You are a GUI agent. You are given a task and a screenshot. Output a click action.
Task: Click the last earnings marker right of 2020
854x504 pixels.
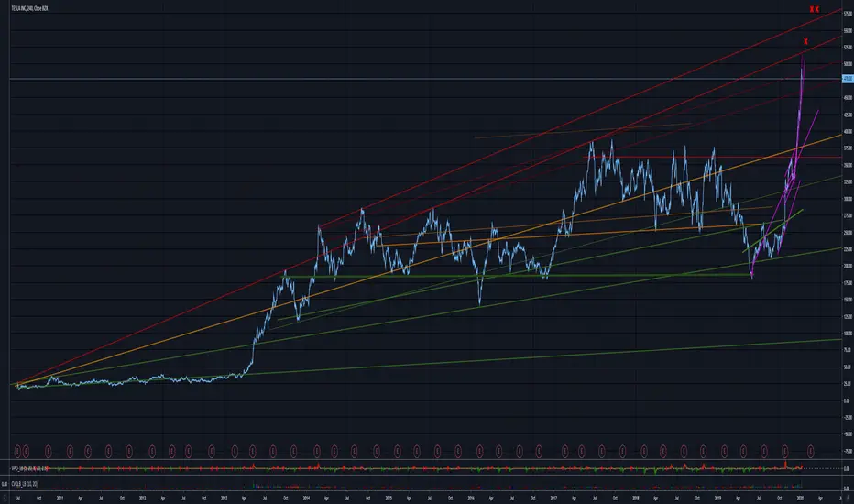tap(810, 451)
